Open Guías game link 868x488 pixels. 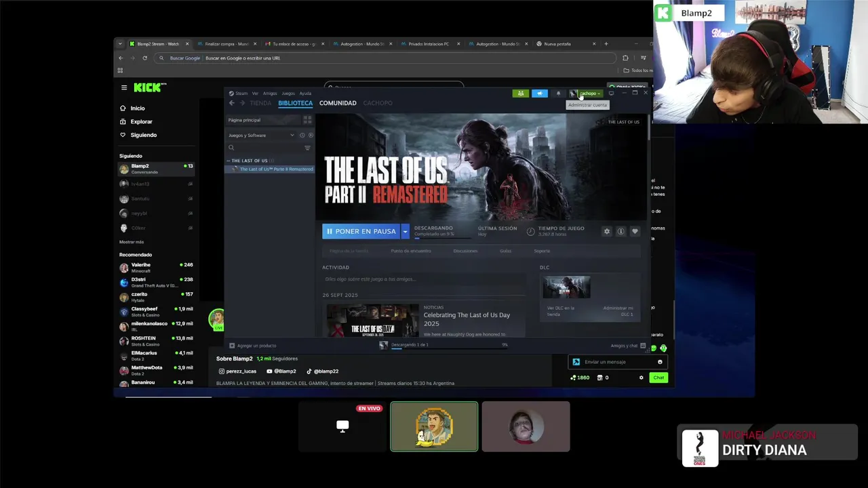click(505, 251)
